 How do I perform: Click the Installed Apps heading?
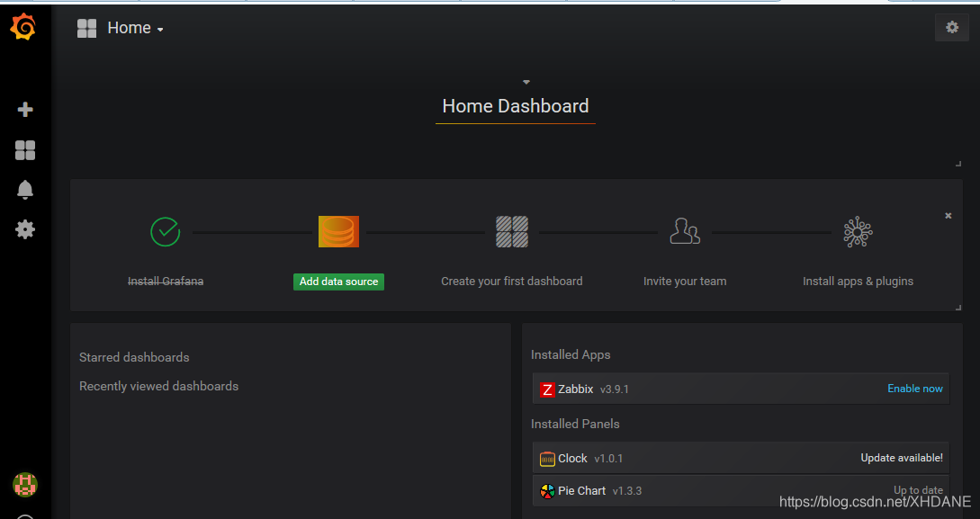click(571, 354)
